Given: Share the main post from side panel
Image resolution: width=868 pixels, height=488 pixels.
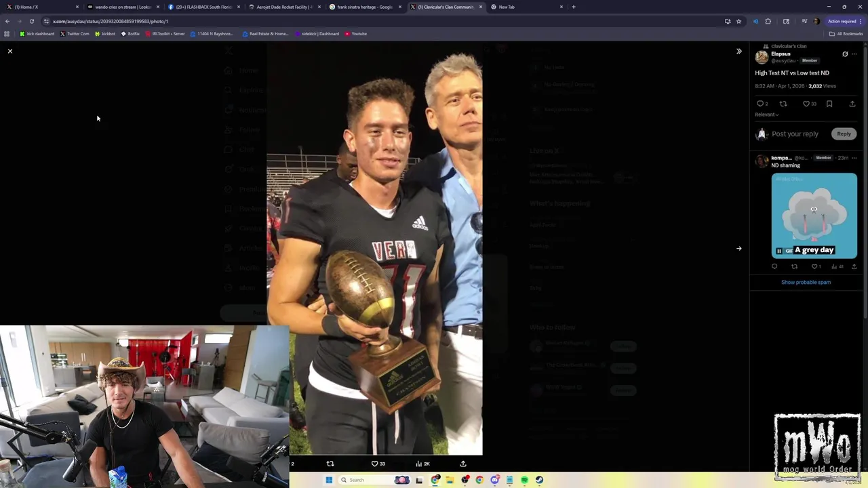Looking at the screenshot, I should click(852, 104).
